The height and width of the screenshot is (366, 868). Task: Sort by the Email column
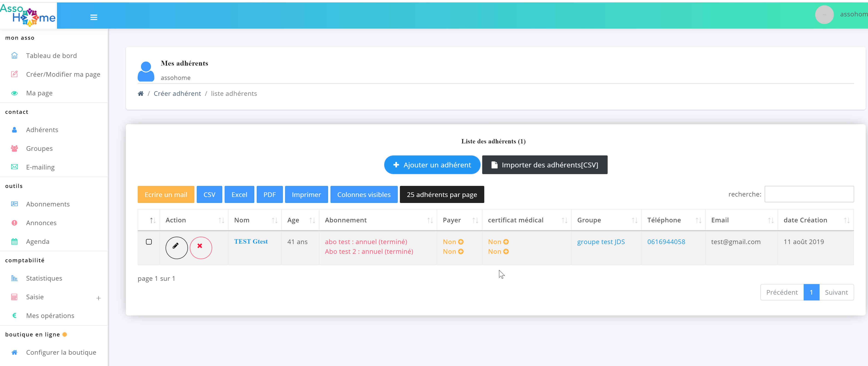[x=741, y=220]
